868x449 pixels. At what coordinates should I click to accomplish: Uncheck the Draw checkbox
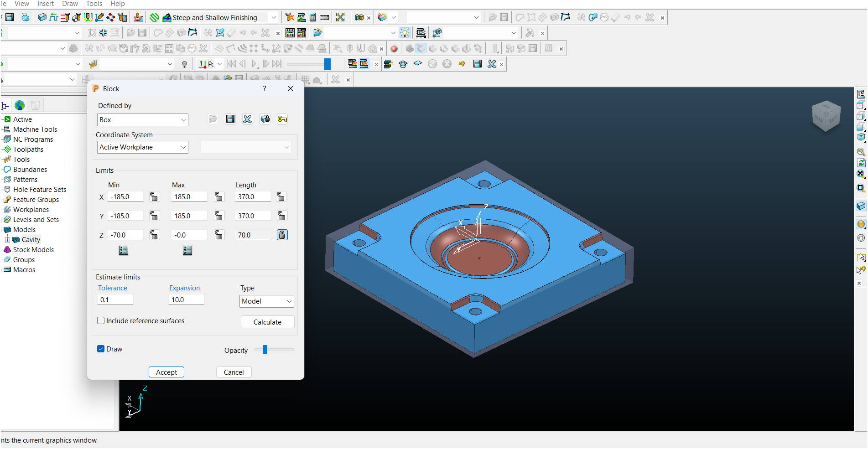[101, 349]
